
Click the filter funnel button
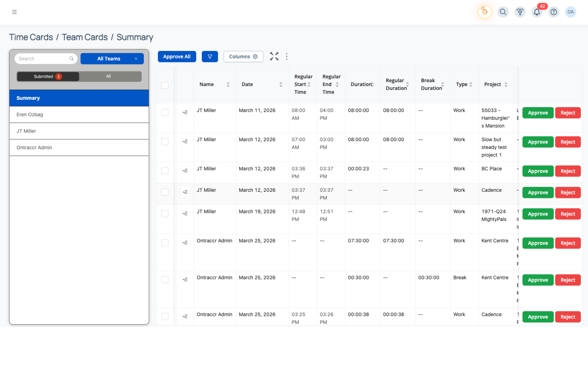click(x=210, y=57)
